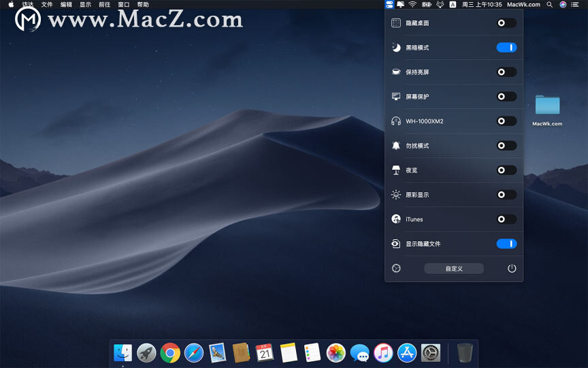The height and width of the screenshot is (368, 588).
Task: Click the 原彩显示 sun icon
Action: click(x=396, y=194)
